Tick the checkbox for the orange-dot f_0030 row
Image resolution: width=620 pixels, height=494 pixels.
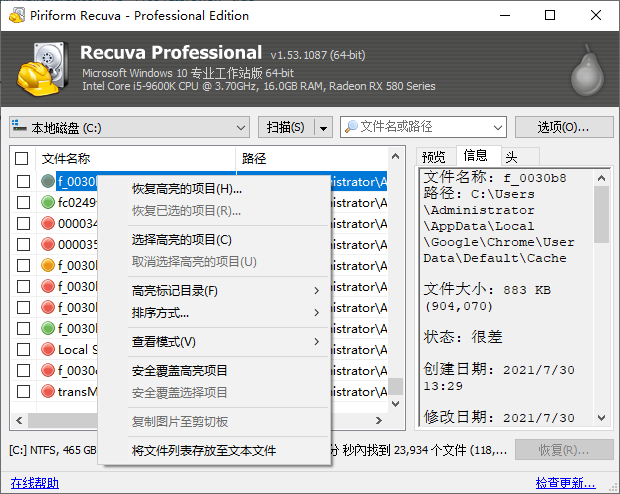(23, 265)
